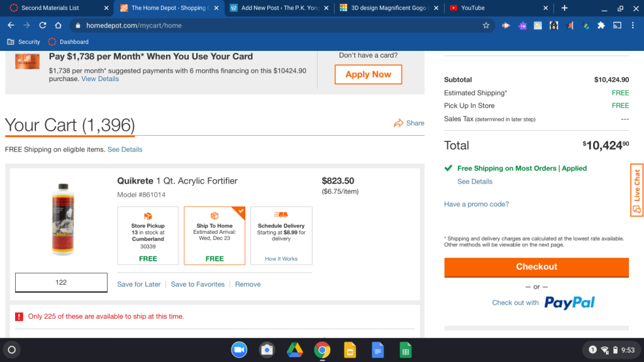
Task: Switch to the YouTube tab
Action: (472, 8)
